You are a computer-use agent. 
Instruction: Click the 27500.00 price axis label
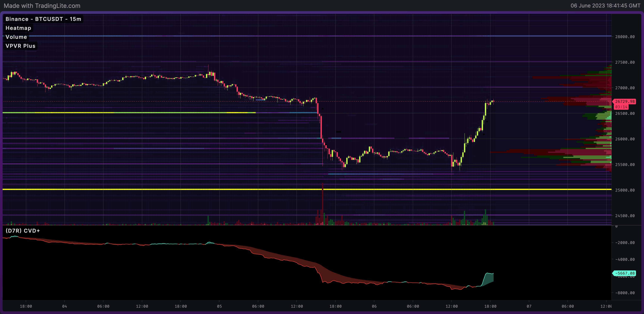(625, 62)
